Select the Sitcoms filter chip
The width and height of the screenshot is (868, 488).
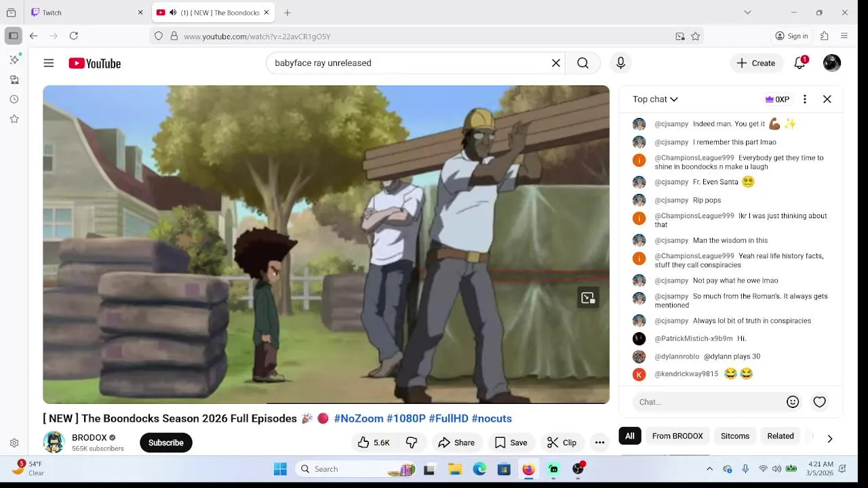click(x=735, y=436)
